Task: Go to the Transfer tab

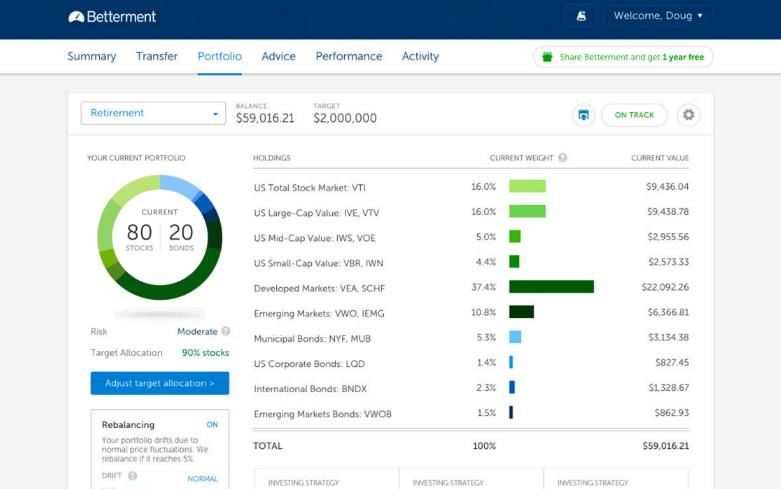Action: pyautogui.click(x=156, y=56)
